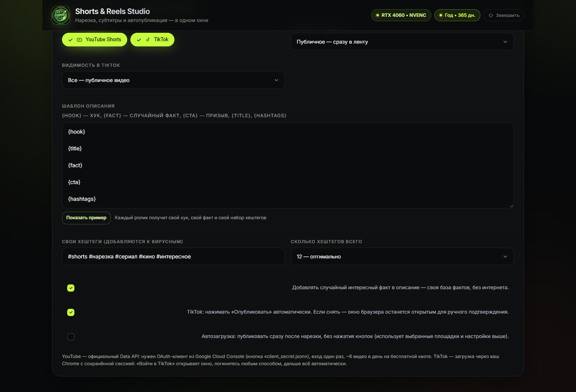Click the ШАБЛОН ОПИСАНИЯ section label
Screen dimensions: 576x392
tap(88, 106)
